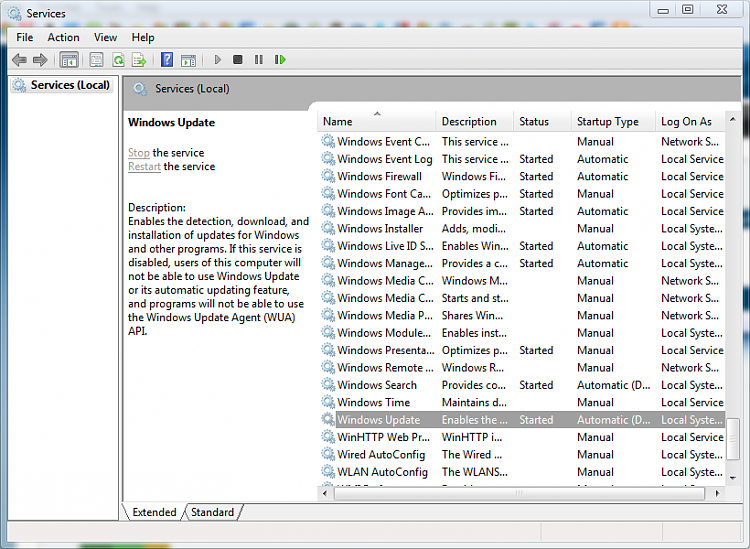This screenshot has width=750, height=549.
Task: Click the gear icon of Wired AutoConfig
Action: tap(328, 454)
